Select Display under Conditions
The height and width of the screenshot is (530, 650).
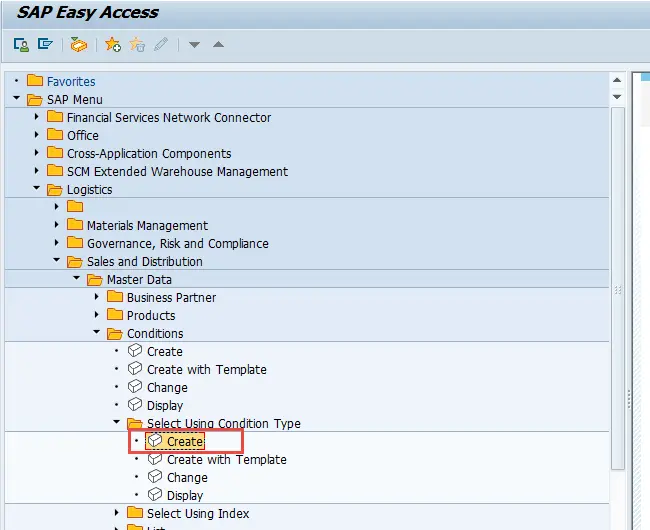tap(165, 405)
